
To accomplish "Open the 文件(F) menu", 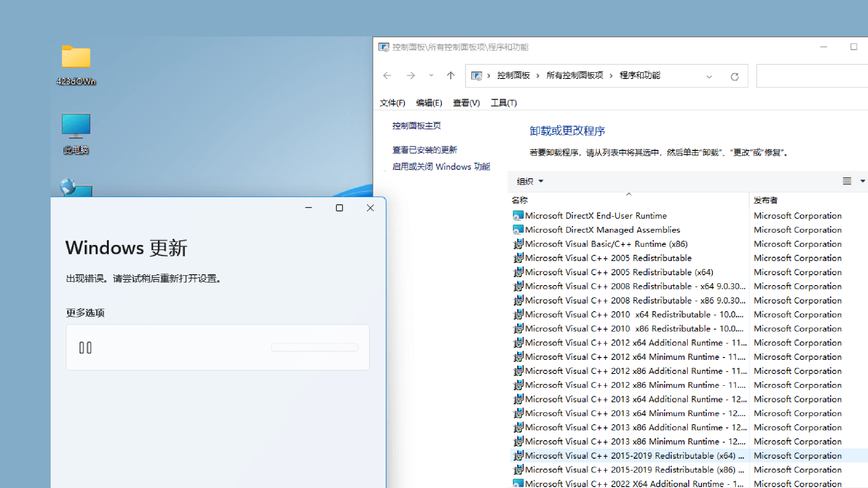I will pyautogui.click(x=392, y=103).
